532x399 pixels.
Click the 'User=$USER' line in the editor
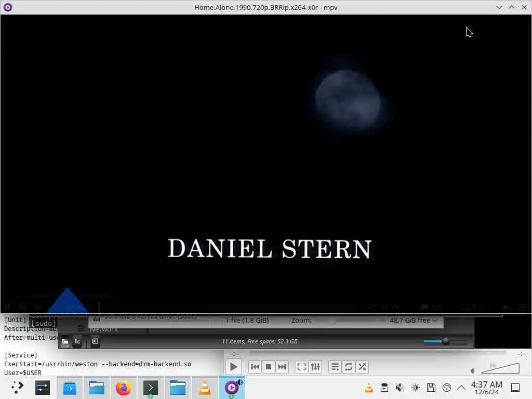(x=23, y=373)
